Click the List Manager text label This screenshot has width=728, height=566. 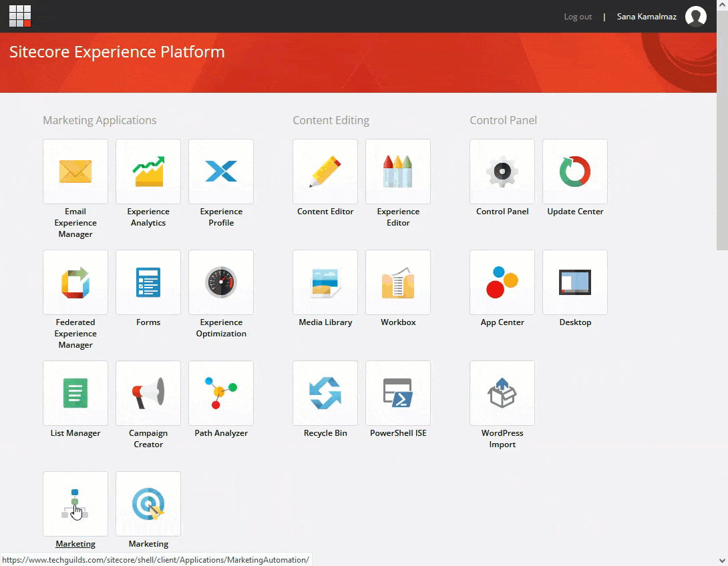75,433
